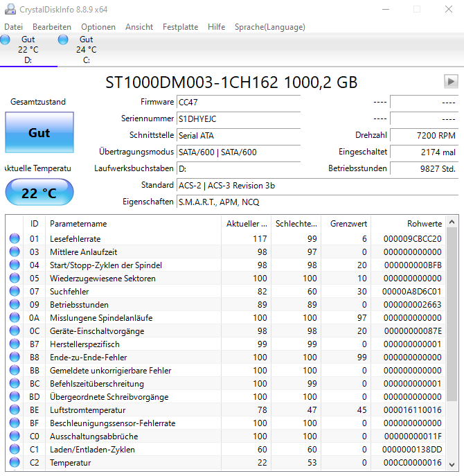Click status icon for Luftstromtemperatur
Viewport: 464px width, 476px height.
(x=15, y=409)
